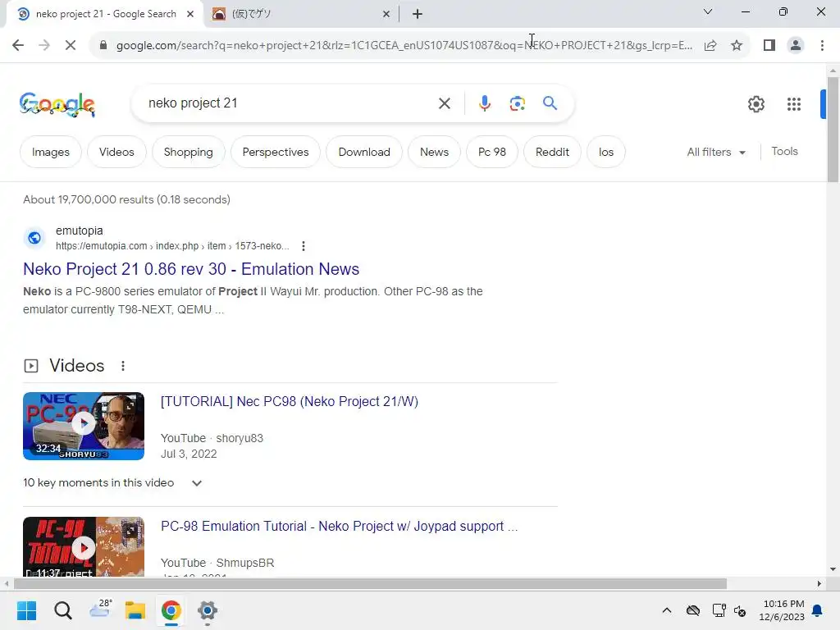Share this page icon in address bar
Image resolution: width=840 pixels, height=630 pixels.
pyautogui.click(x=710, y=45)
